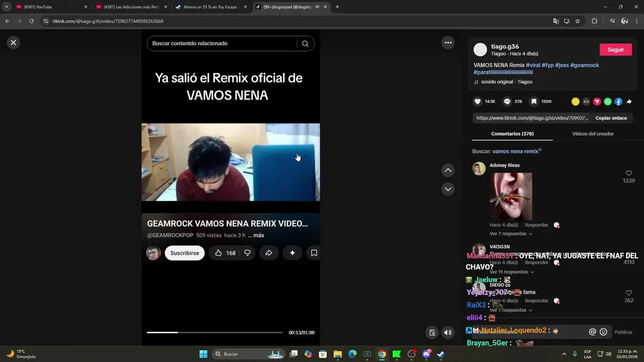Click Publicar to post comment
Screen dimensions: 644x362
[623, 332]
